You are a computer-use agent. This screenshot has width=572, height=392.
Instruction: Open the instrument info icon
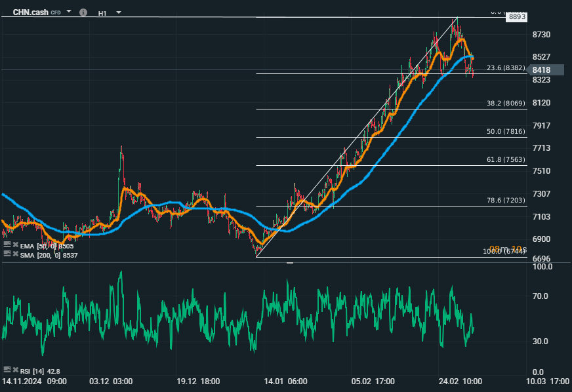pos(83,12)
